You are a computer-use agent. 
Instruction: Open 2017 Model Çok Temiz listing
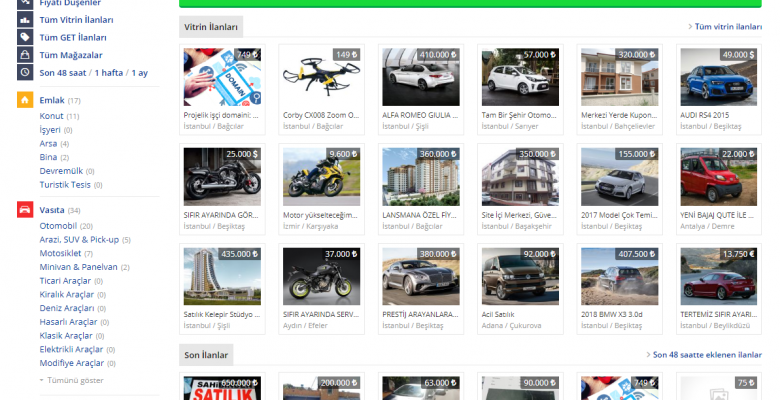click(619, 190)
